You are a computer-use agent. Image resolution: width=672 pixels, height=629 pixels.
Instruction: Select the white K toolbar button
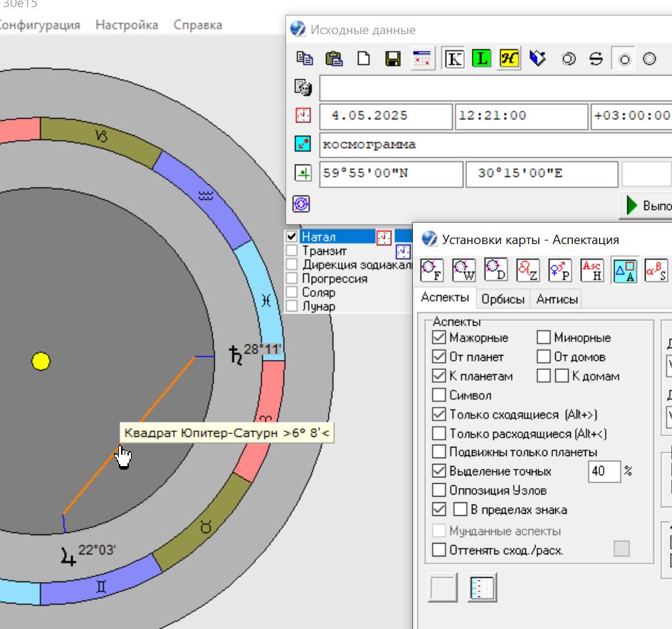point(454,58)
